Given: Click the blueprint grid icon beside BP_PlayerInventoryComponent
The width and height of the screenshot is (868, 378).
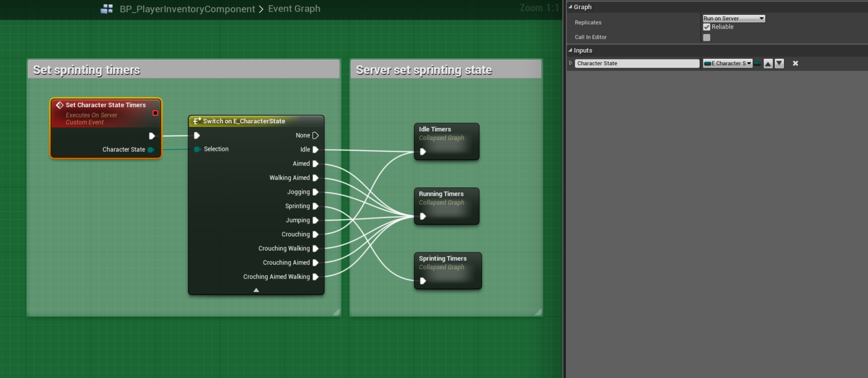Looking at the screenshot, I should 107,9.
